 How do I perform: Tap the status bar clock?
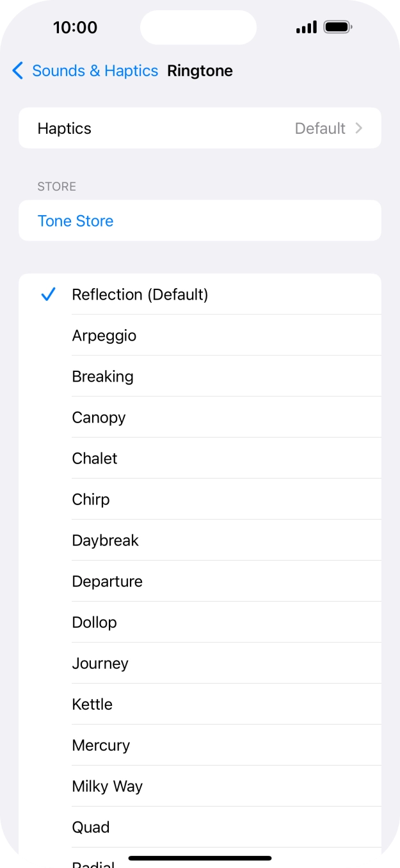click(75, 28)
